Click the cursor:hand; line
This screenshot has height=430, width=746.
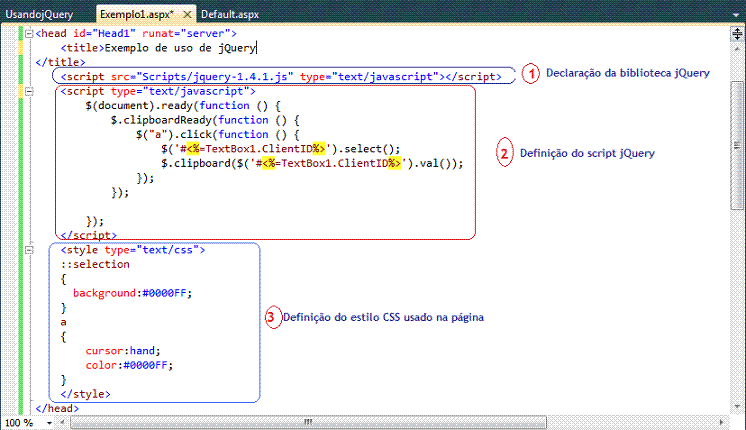tap(123, 351)
